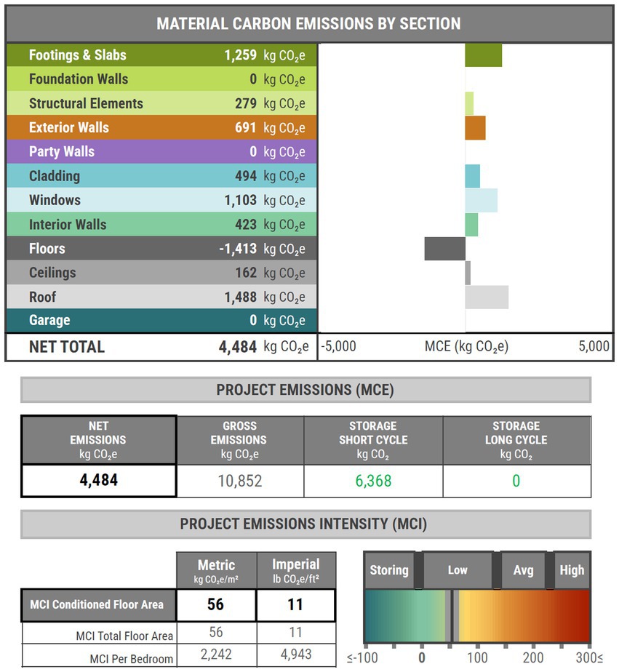This screenshot has height=672, width=619.
Task: Select the Storage Short Cycle value 6,368
Action: (x=373, y=481)
